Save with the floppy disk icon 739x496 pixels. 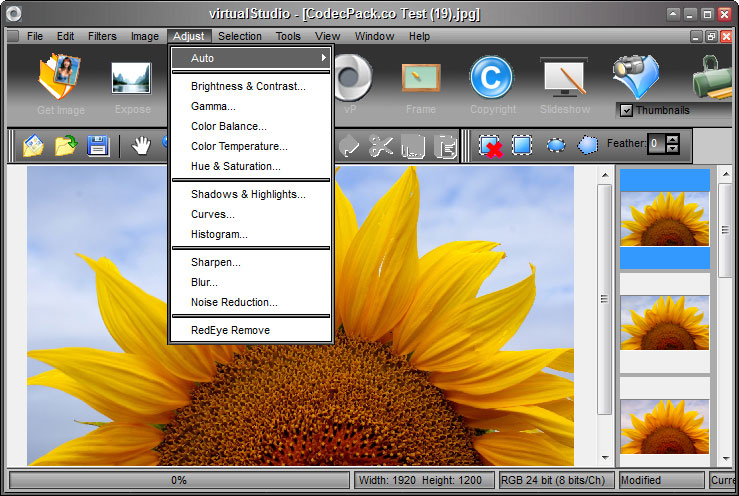point(98,146)
